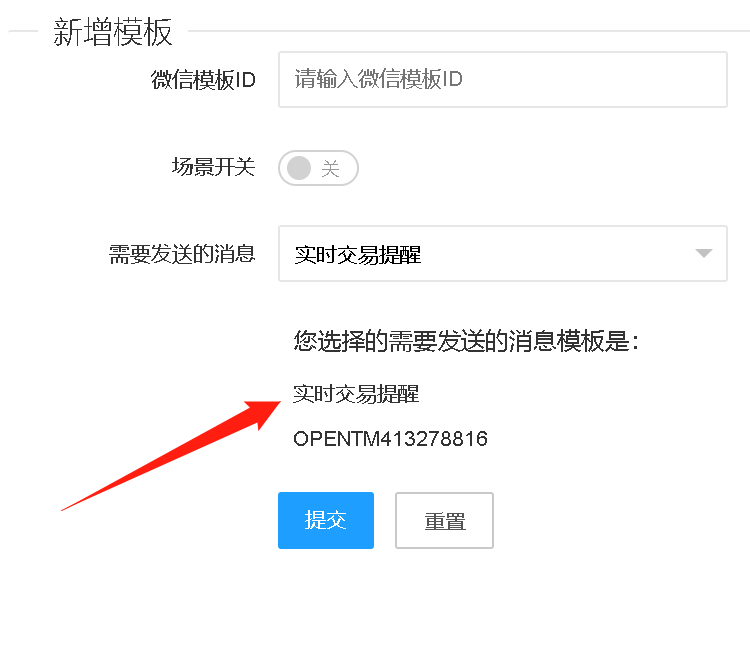Click the 请输入微信模板ID placeholder text
The width and height of the screenshot is (750, 646).
(378, 79)
